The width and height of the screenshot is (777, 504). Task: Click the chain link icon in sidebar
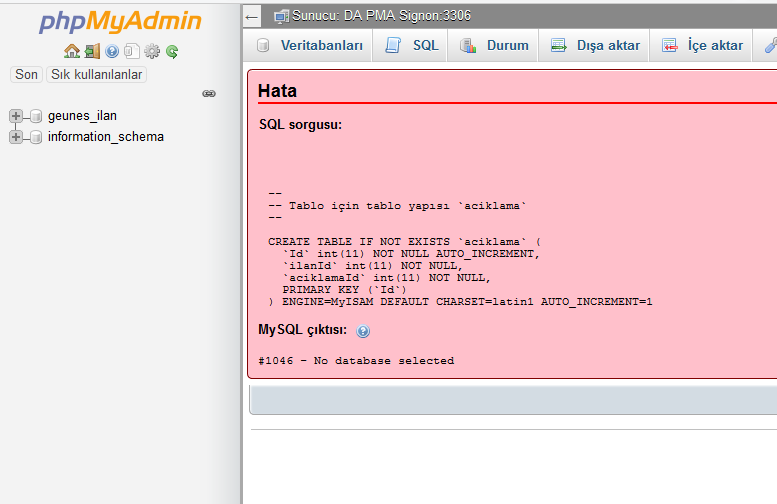click(x=209, y=93)
